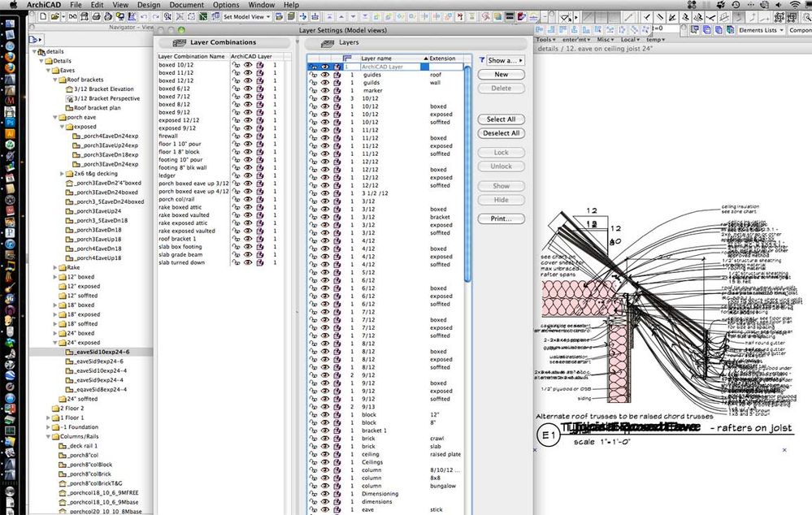This screenshot has width=812, height=515.
Task: Click solid/wireframe icon for guides layer
Action: [x=337, y=75]
